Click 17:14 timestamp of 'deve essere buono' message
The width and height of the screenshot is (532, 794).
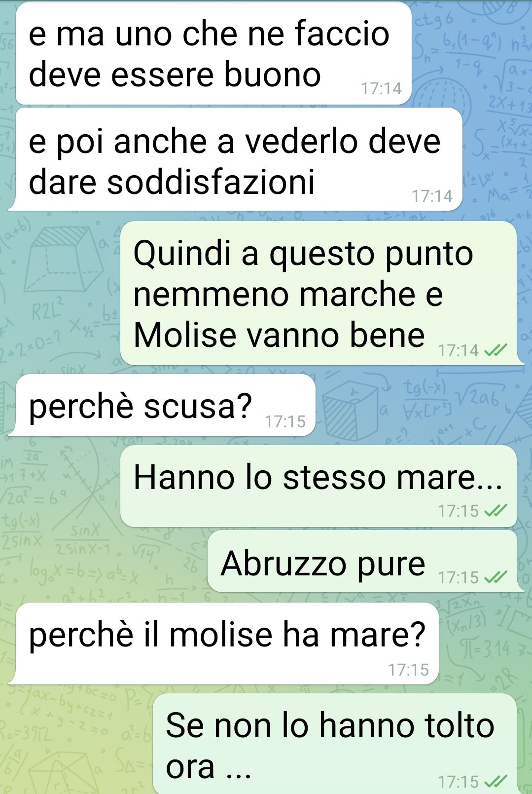pyautogui.click(x=381, y=89)
